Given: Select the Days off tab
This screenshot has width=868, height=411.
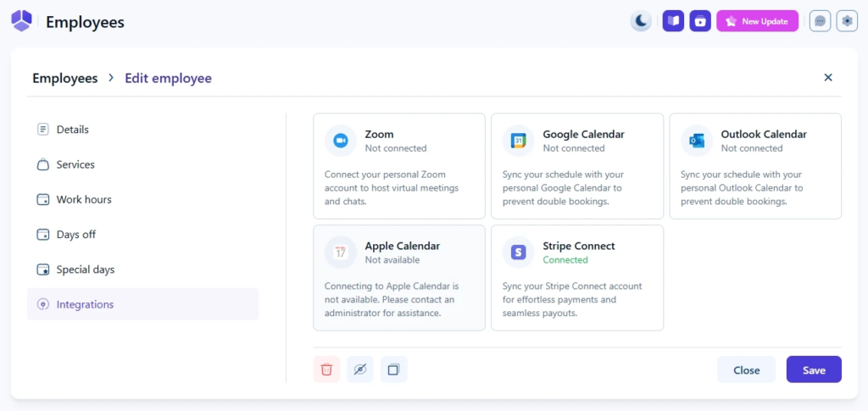Looking at the screenshot, I should [x=75, y=235].
